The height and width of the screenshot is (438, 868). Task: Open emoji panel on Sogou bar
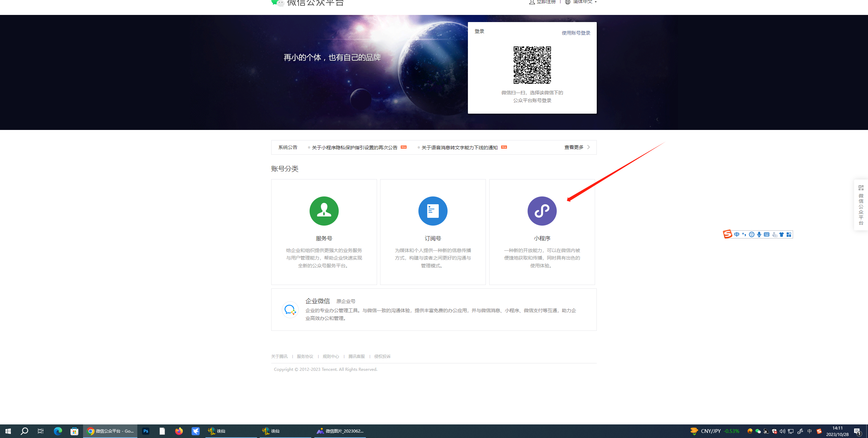(x=751, y=234)
